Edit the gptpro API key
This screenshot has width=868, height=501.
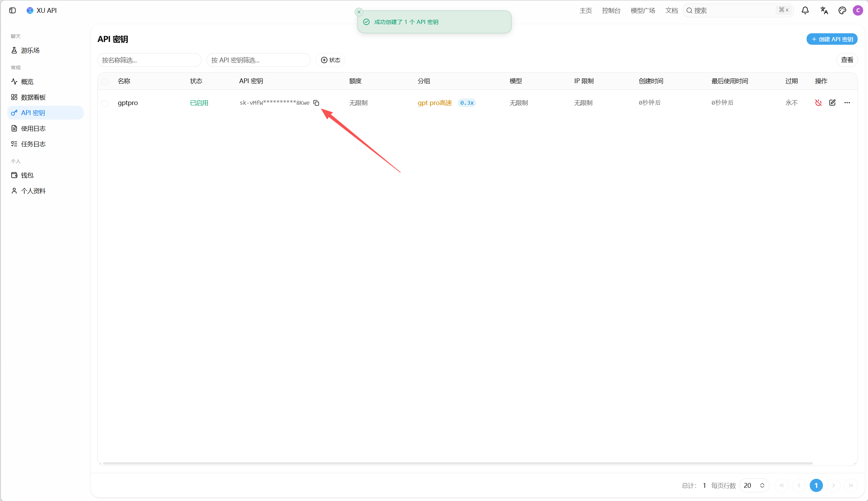pos(832,103)
